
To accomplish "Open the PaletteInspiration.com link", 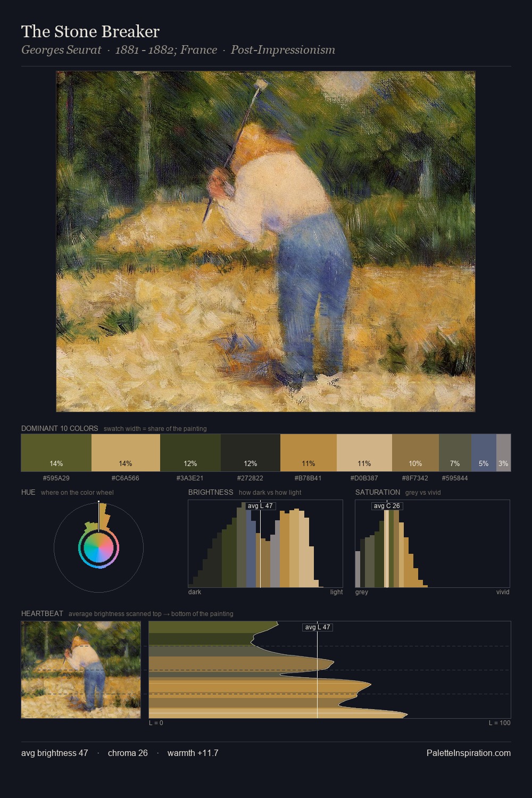I will coord(469,753).
